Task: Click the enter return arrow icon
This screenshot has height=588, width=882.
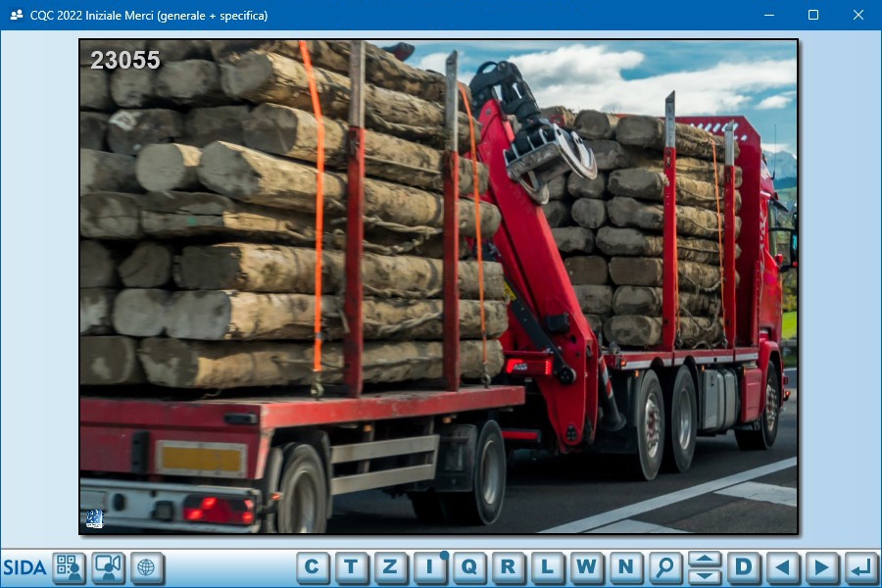Action: (x=860, y=566)
